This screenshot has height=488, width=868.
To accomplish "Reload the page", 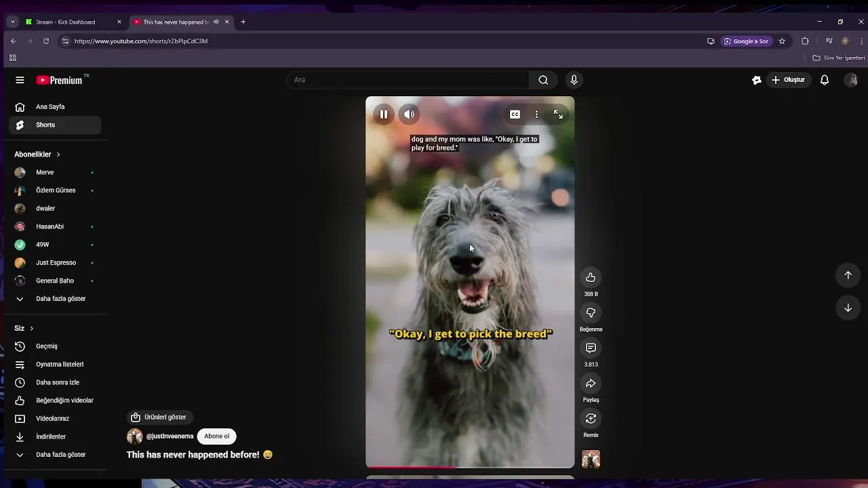I will point(46,41).
